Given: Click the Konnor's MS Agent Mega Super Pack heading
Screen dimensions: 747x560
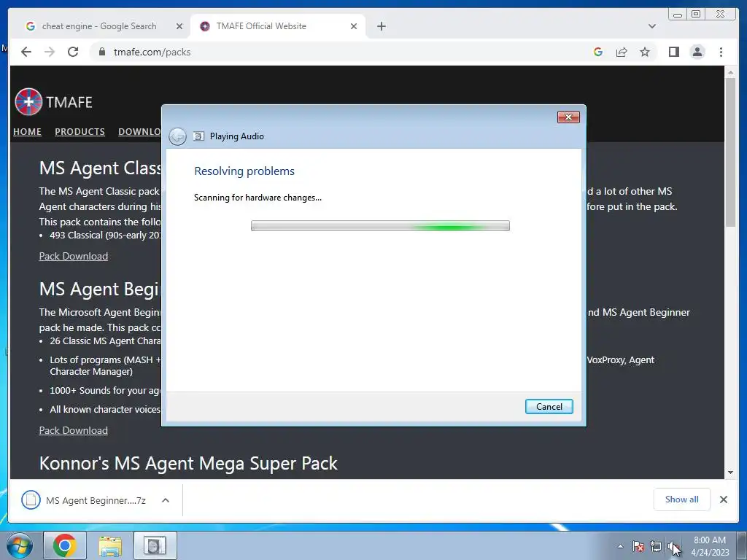Looking at the screenshot, I should pyautogui.click(x=188, y=463).
